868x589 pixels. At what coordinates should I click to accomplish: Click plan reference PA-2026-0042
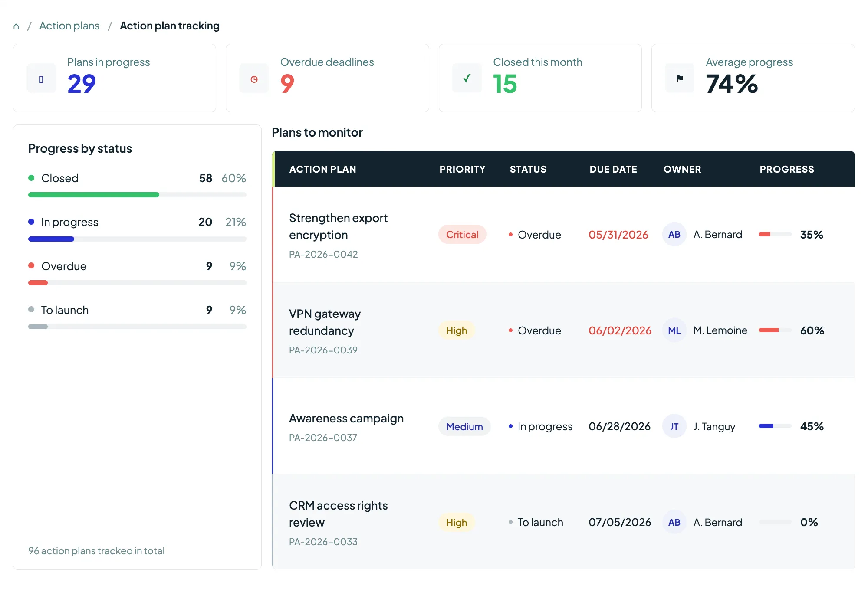point(323,254)
